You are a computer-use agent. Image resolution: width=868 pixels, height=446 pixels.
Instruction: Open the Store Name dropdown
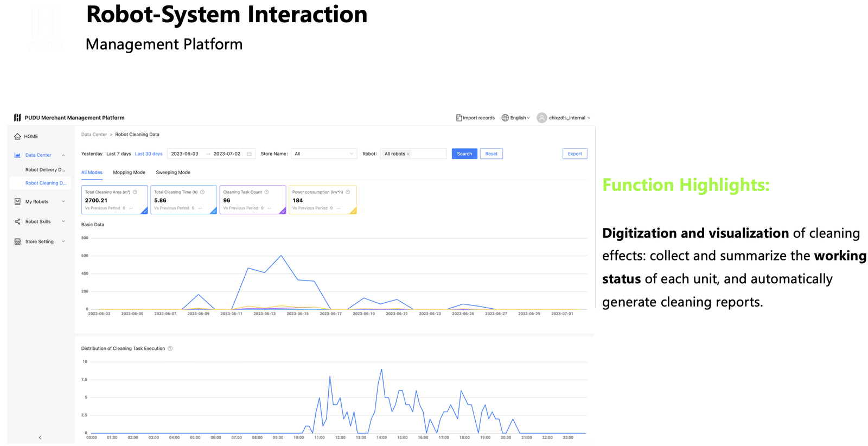click(x=324, y=154)
